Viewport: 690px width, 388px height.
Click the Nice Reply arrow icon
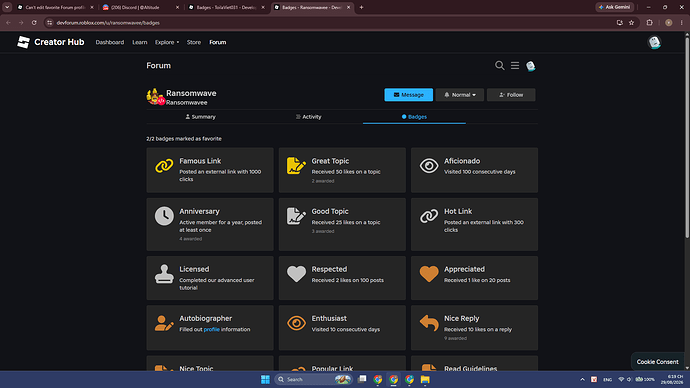429,323
